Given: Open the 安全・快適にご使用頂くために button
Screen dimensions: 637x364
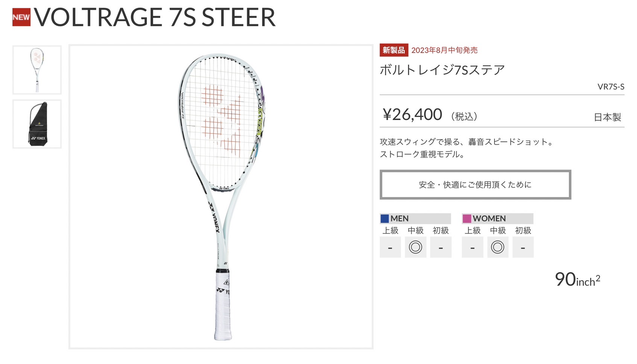Looking at the screenshot, I should pyautogui.click(x=475, y=185).
